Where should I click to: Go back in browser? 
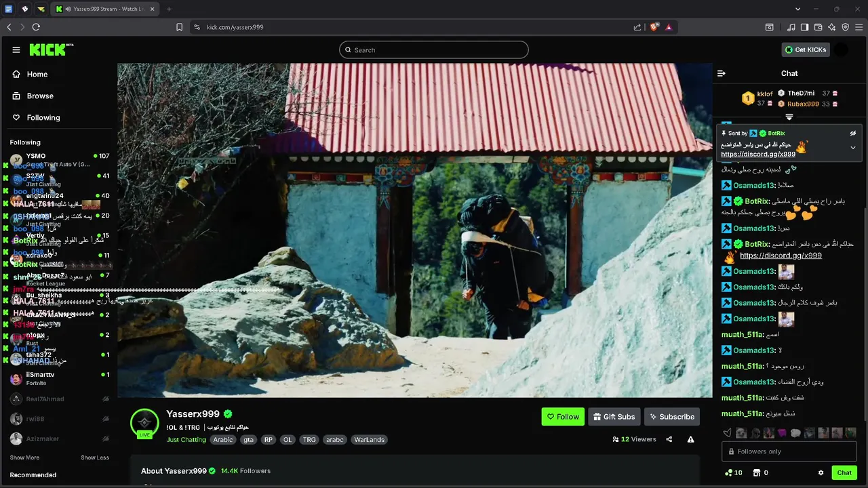pyautogui.click(x=9, y=27)
